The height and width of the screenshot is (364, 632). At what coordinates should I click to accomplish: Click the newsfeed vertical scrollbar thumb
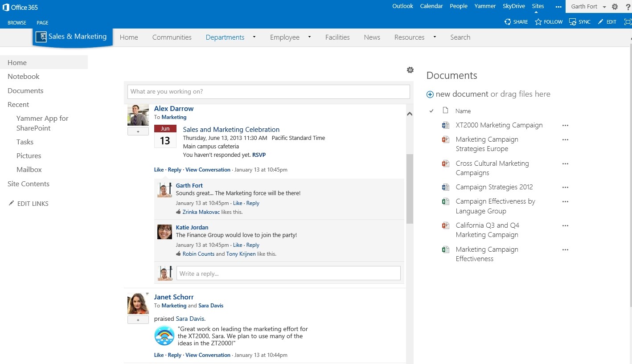pos(410,189)
